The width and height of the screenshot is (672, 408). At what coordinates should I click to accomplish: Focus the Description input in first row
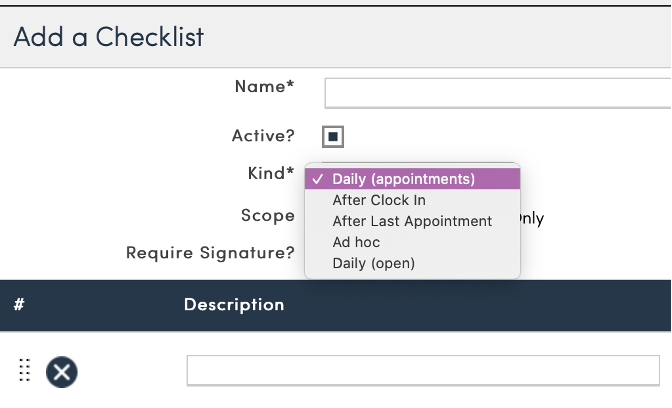click(422, 370)
